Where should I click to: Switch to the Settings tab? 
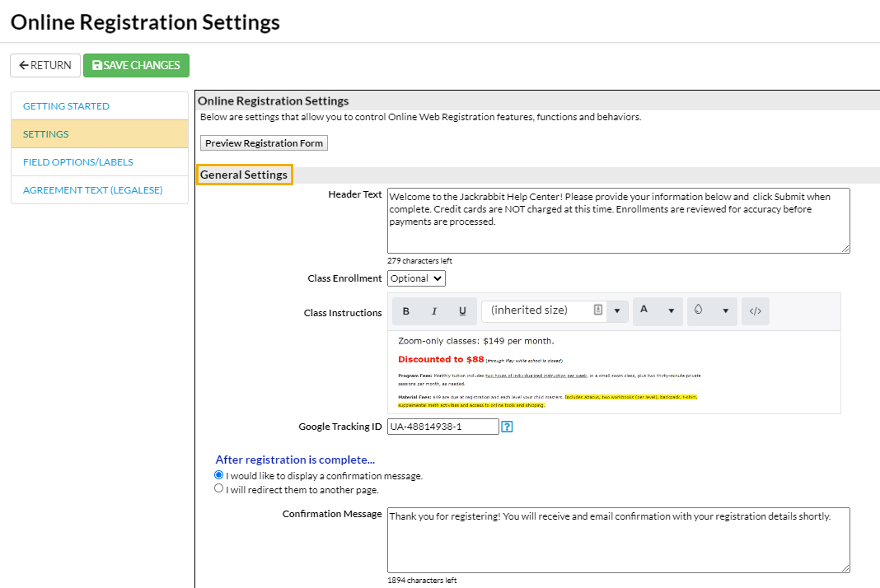[x=100, y=134]
